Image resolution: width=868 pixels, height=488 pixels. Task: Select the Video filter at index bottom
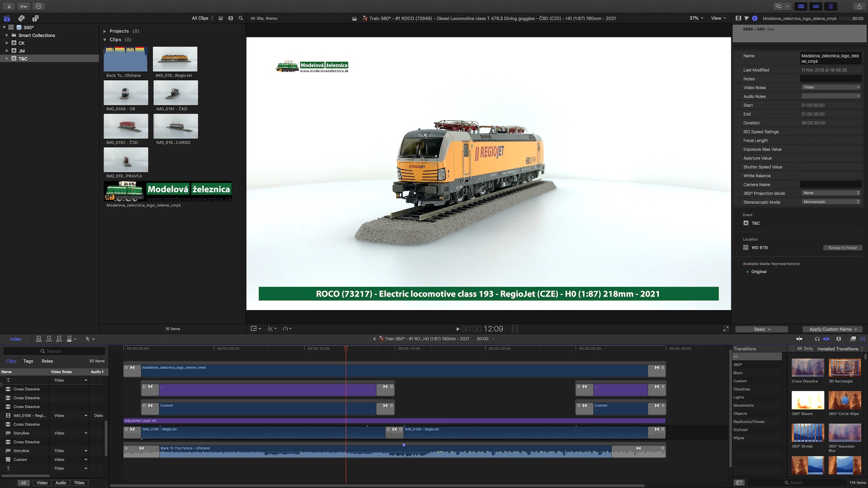click(x=42, y=483)
